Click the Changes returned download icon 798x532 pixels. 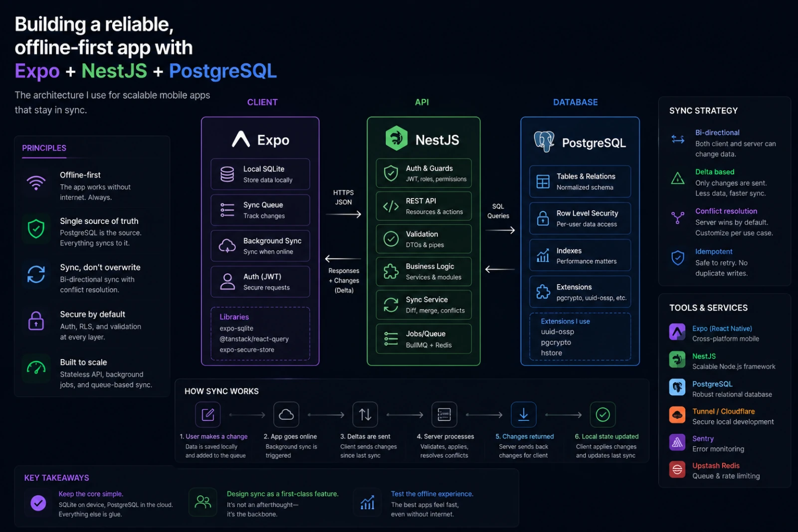[524, 414]
